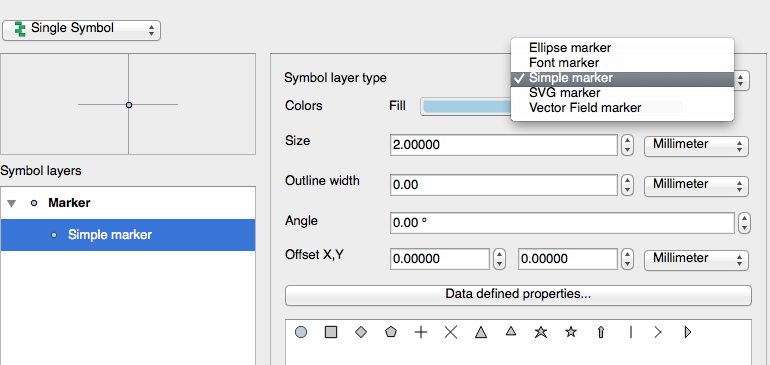Image resolution: width=770 pixels, height=365 pixels.
Task: Open Data defined properties dialog
Action: (x=518, y=295)
